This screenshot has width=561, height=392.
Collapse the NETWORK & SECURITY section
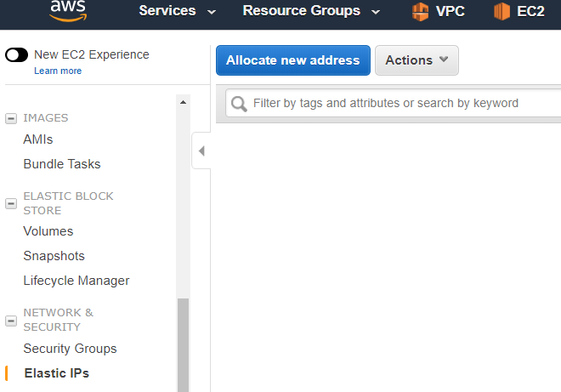click(11, 321)
